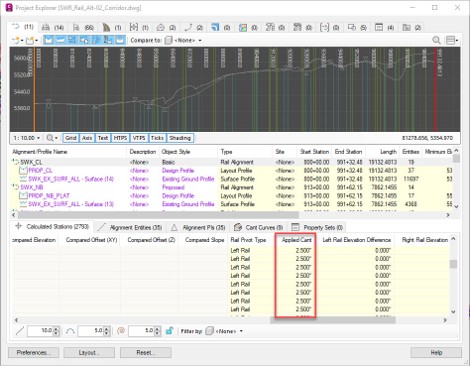Open the Pressure Networks tab icon
This screenshot has height=366, width=470.
302,28
